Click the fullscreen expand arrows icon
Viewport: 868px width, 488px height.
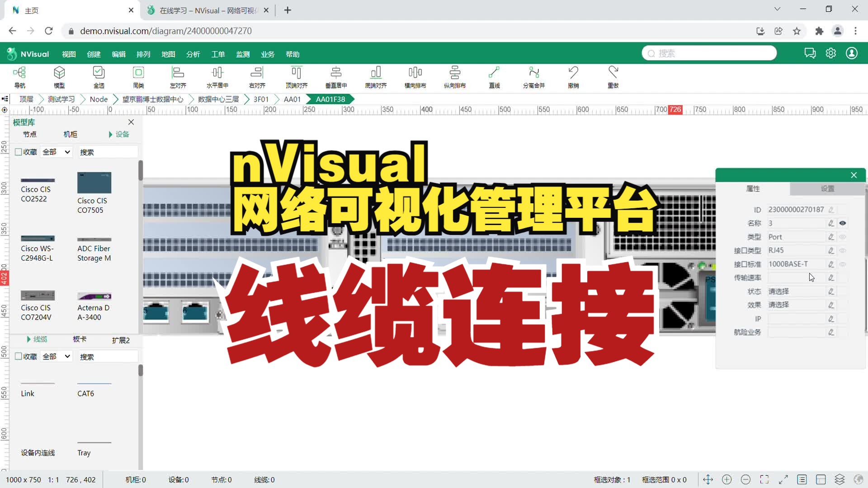pos(783,479)
